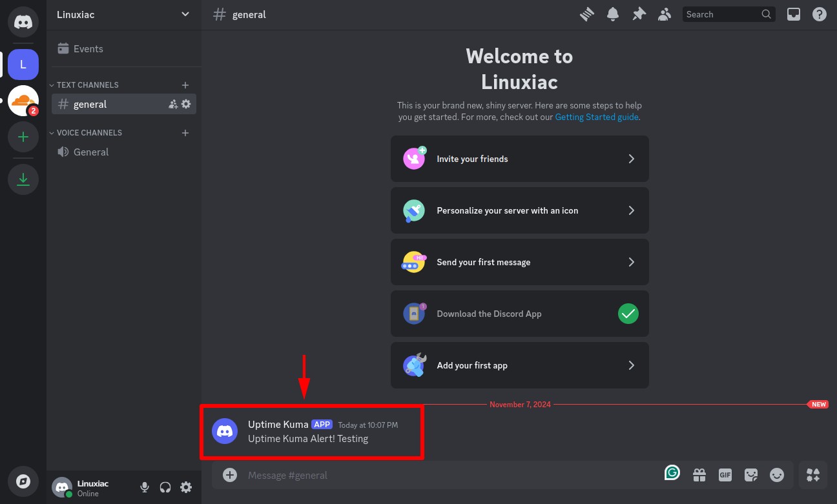Create a voice channel with plus icon
The width and height of the screenshot is (837, 504).
[x=185, y=132]
